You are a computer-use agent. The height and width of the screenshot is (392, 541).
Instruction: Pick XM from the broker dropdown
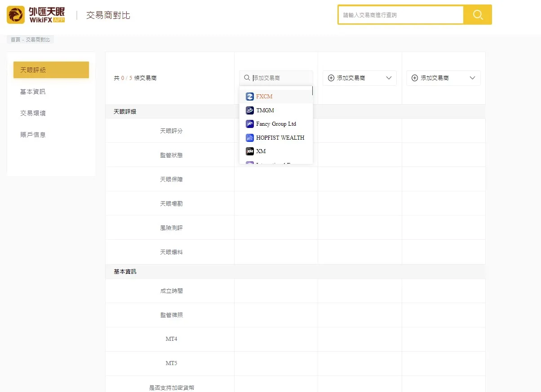276,151
